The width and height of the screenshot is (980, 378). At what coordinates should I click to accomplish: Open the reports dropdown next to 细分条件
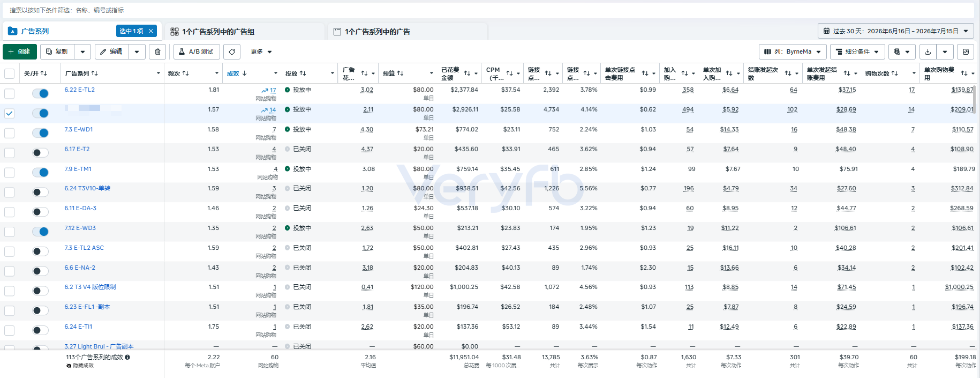tap(901, 51)
